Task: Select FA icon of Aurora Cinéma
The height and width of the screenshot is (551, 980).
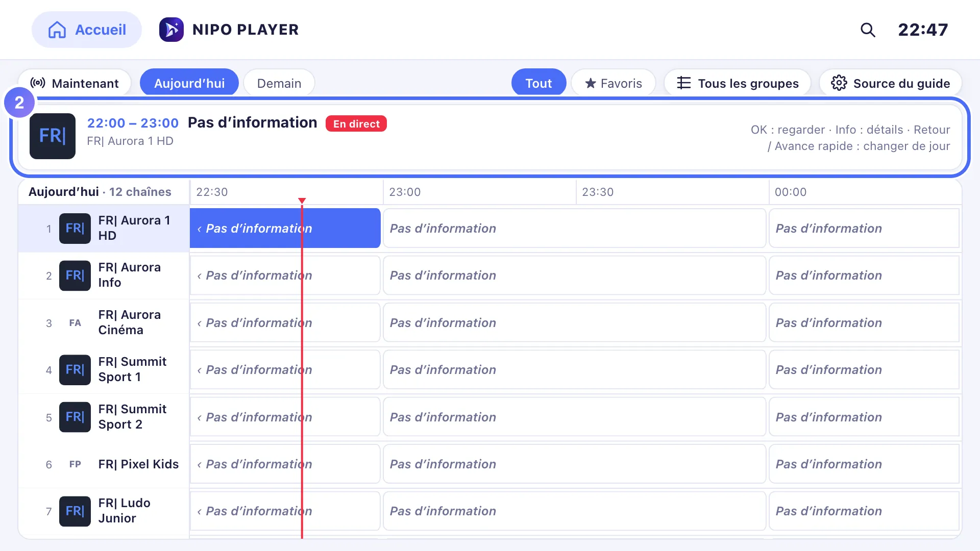Action: click(x=75, y=323)
